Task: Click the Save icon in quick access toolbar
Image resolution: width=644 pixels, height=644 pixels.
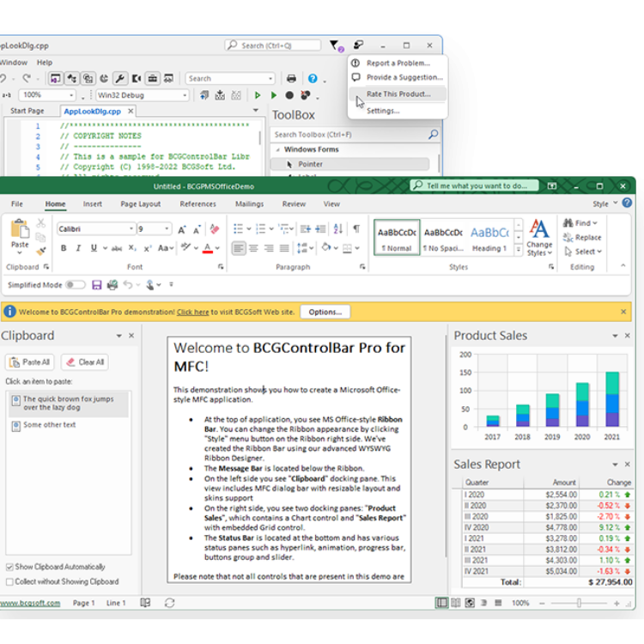Action: 97,285
